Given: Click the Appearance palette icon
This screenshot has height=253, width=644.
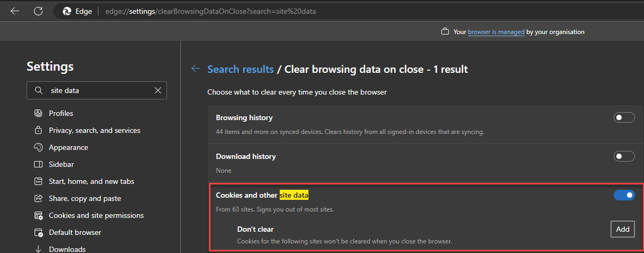Looking at the screenshot, I should pos(38,147).
